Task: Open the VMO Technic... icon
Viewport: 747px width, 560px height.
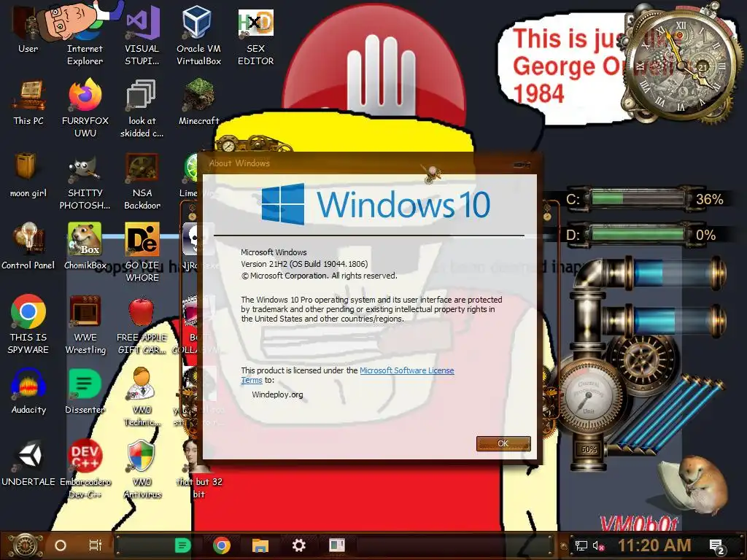Action: click(142, 396)
